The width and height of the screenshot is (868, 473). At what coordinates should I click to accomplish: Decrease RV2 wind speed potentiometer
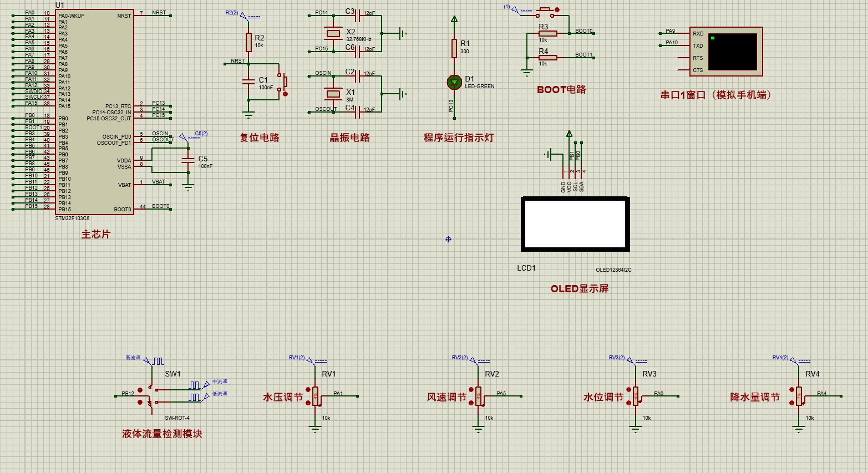tap(471, 403)
